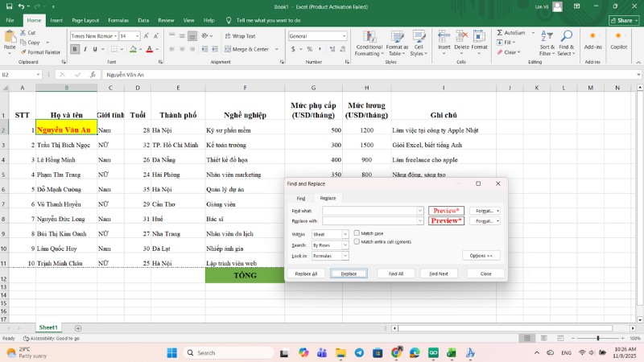Click the Wrap Text icon
The image size is (644, 362).
coord(227,36)
